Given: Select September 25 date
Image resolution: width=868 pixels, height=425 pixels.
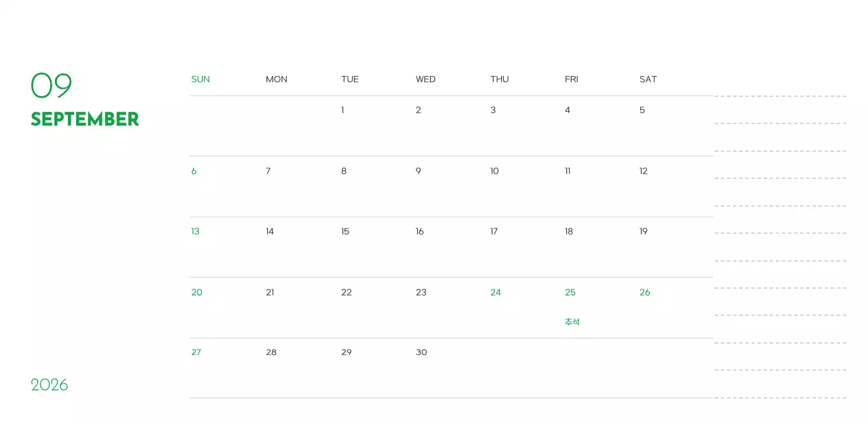Looking at the screenshot, I should (570, 292).
